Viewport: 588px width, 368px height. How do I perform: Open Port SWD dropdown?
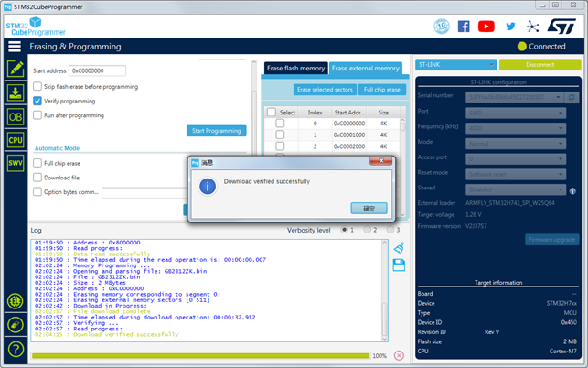click(x=516, y=113)
